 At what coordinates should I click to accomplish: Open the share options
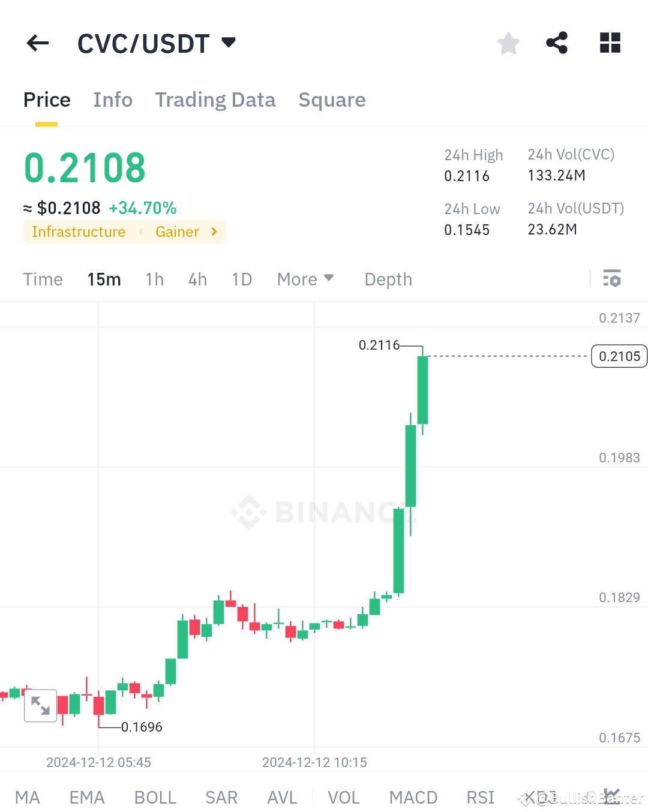coord(557,43)
